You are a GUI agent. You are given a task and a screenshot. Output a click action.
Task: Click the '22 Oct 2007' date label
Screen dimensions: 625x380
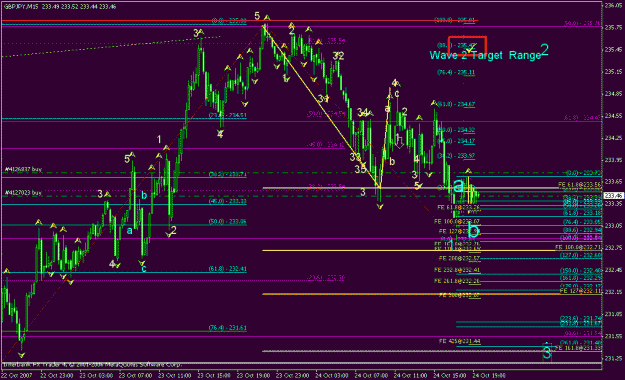(x=17, y=376)
